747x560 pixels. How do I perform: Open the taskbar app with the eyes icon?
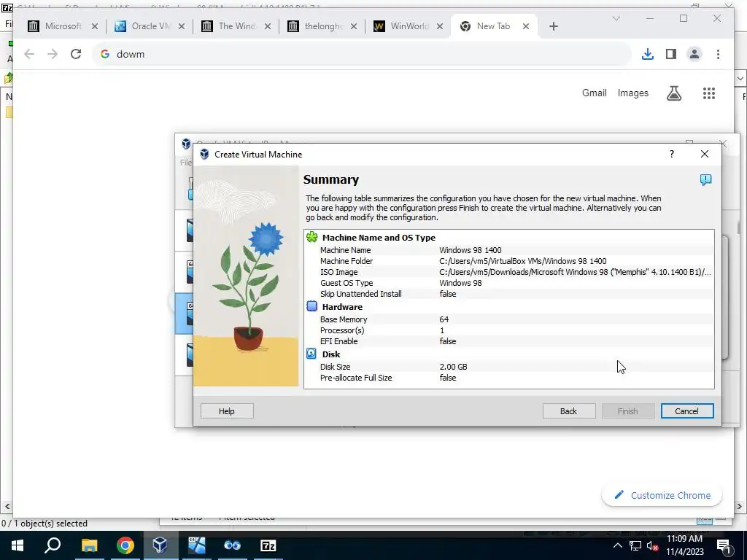pyautogui.click(x=232, y=545)
